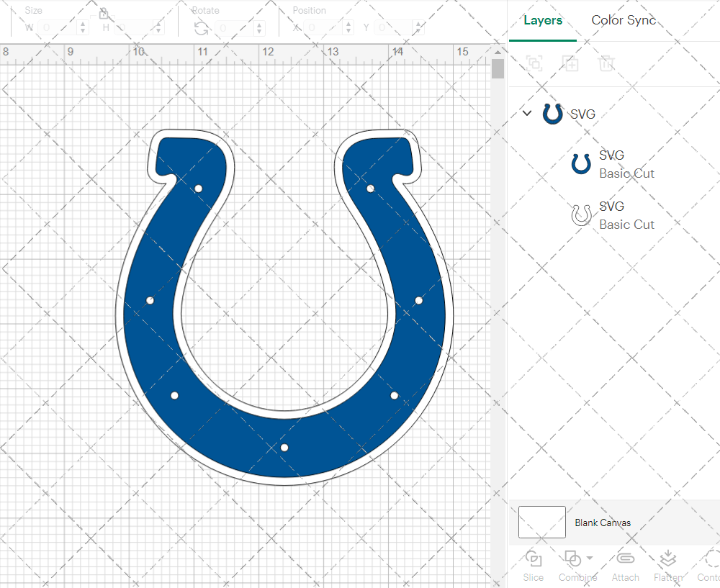
Task: Click the Blank Canvas label
Action: point(603,523)
